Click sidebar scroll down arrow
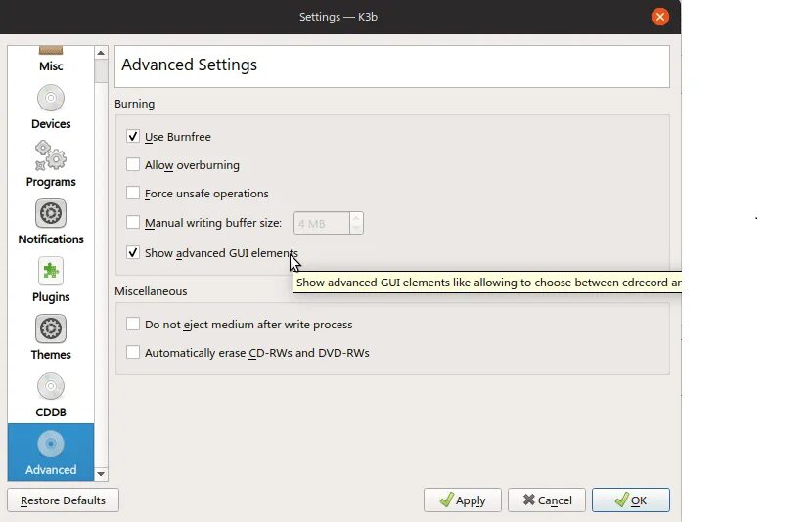This screenshot has width=812, height=522. [101, 474]
